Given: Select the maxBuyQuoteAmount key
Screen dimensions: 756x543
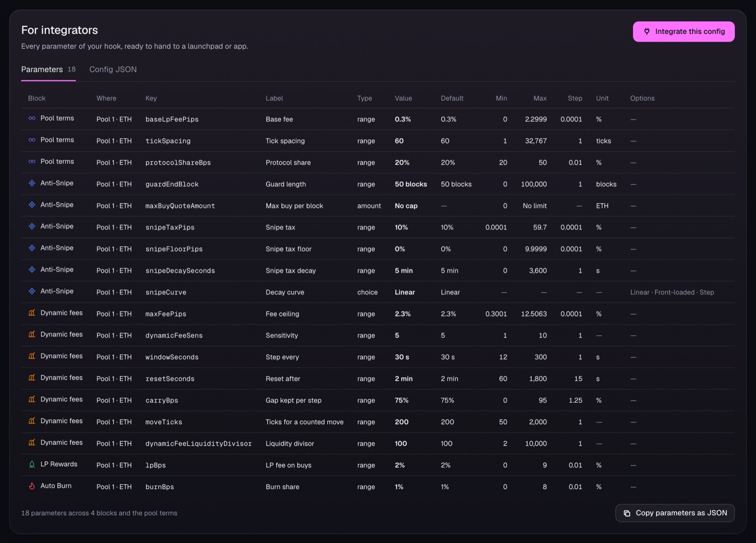Looking at the screenshot, I should (x=180, y=206).
